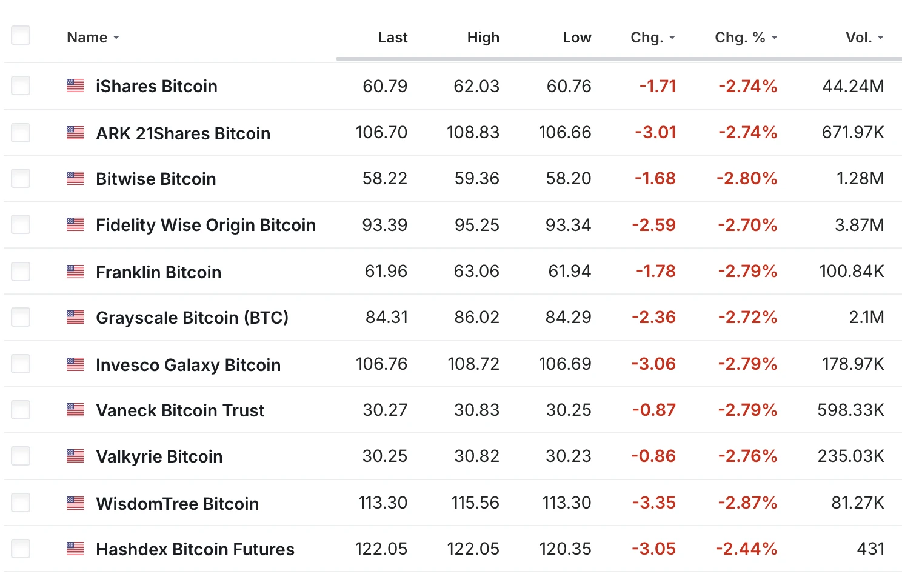This screenshot has height=588, width=902.
Task: Open the Fidelity Wise Origin Bitcoin link
Action: [x=205, y=225]
